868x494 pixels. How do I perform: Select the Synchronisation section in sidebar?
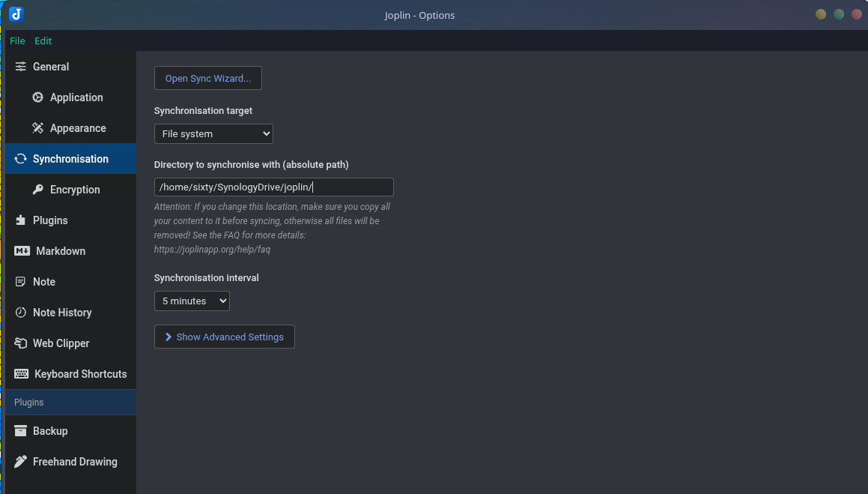(70, 159)
